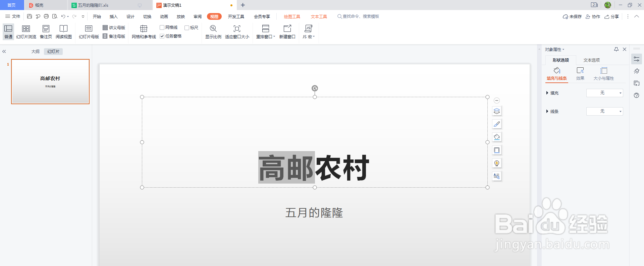
Task: Select Size and Properties sub-tab (大小与属性)
Action: (x=604, y=74)
